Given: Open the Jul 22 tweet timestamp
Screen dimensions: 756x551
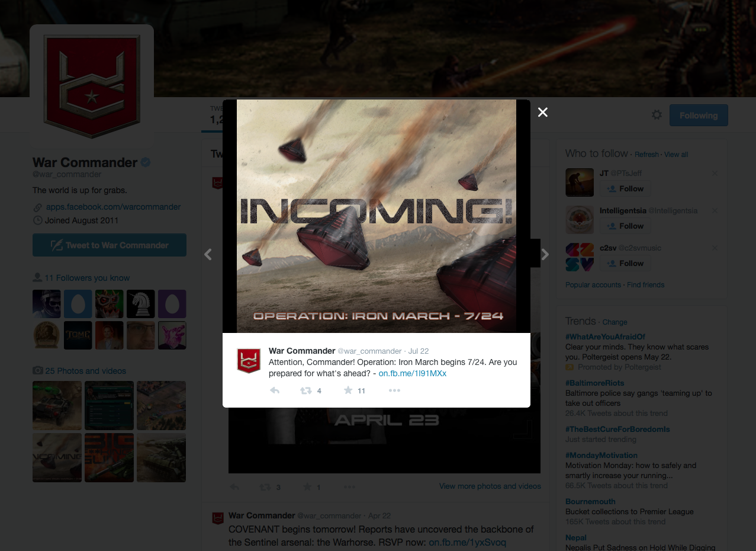Looking at the screenshot, I should point(419,351).
